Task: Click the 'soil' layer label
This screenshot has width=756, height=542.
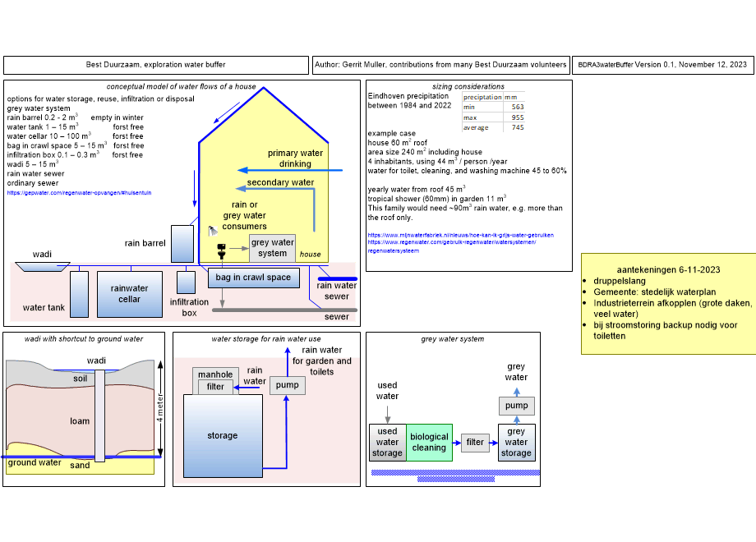Action: (x=80, y=379)
